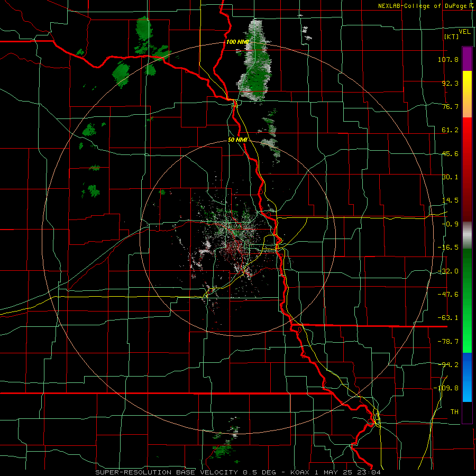The width and height of the screenshot is (476, 476).
Task: Click the -32.0 velocity scale value
Action: tap(448, 271)
